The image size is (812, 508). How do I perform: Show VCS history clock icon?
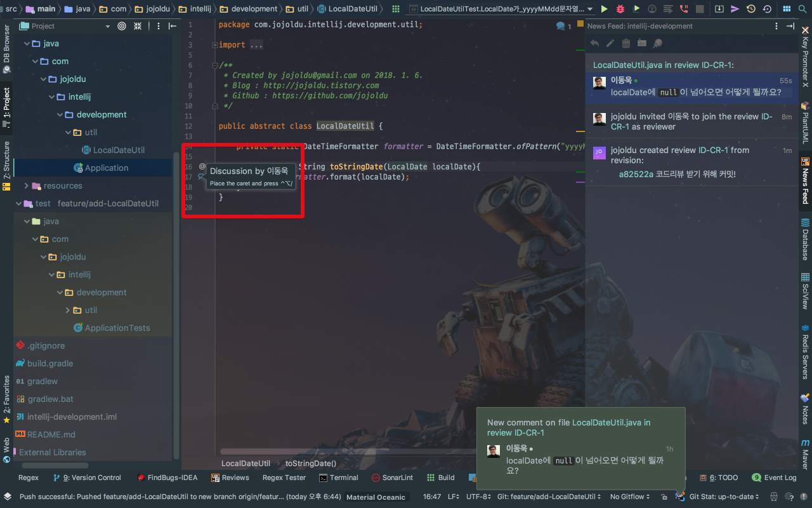[x=751, y=9]
